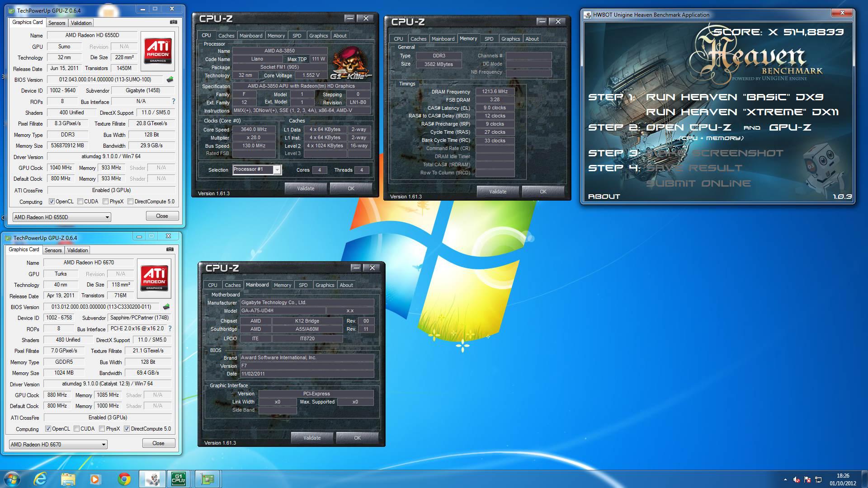Click Validate in CPU-Z Mainboard window

tap(312, 438)
